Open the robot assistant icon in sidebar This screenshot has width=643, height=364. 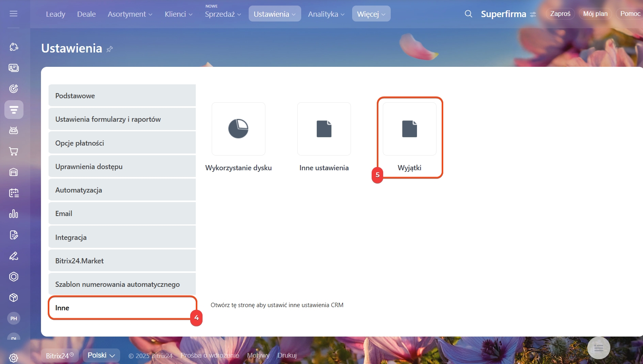14,130
